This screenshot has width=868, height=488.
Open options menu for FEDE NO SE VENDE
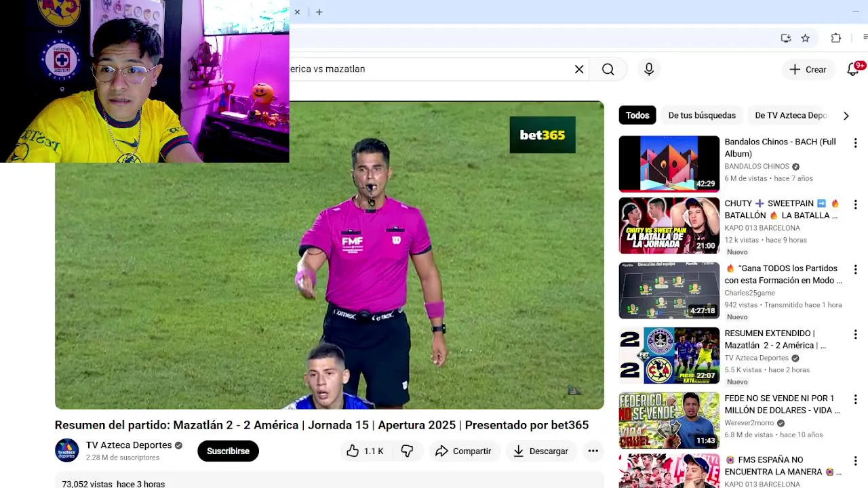(855, 399)
